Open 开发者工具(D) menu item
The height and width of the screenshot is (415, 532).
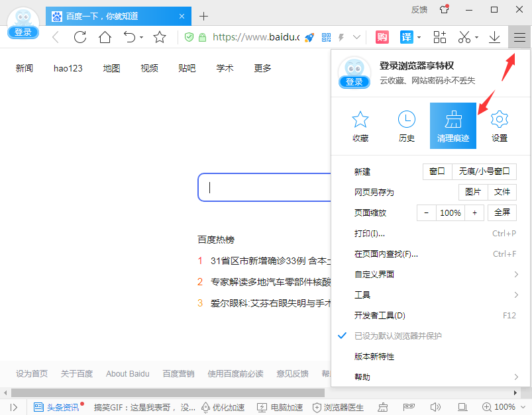(430, 315)
